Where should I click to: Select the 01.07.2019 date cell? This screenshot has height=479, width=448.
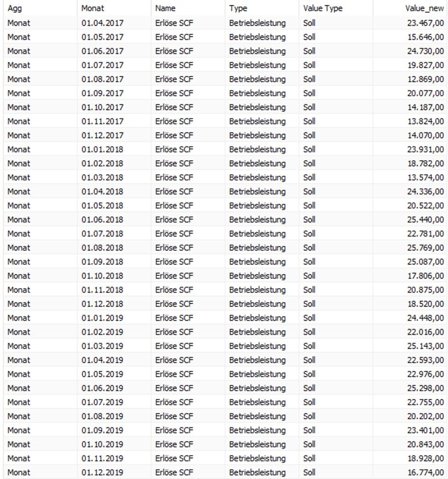102,402
